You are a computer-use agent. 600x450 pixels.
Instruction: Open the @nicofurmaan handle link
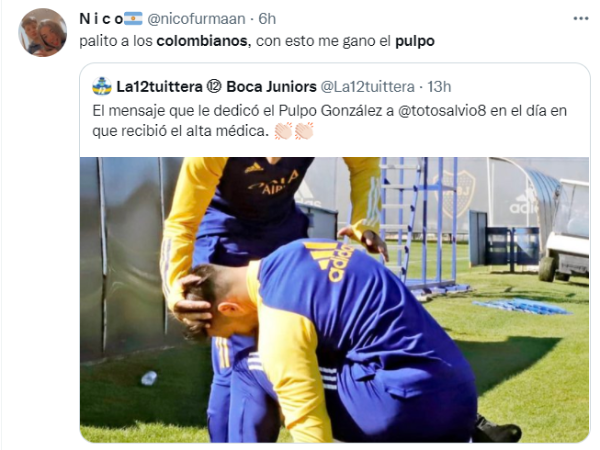pos(196,19)
